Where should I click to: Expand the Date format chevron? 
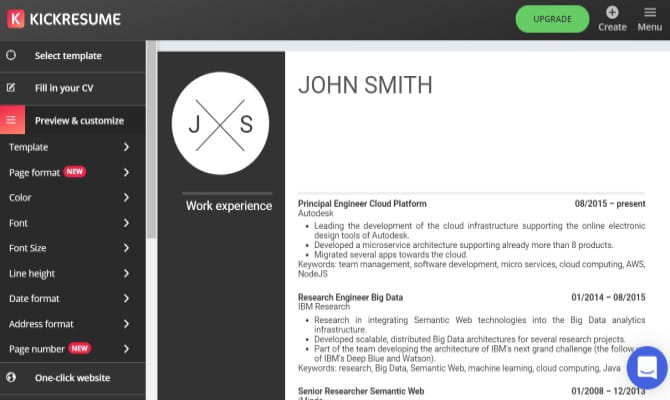[126, 298]
